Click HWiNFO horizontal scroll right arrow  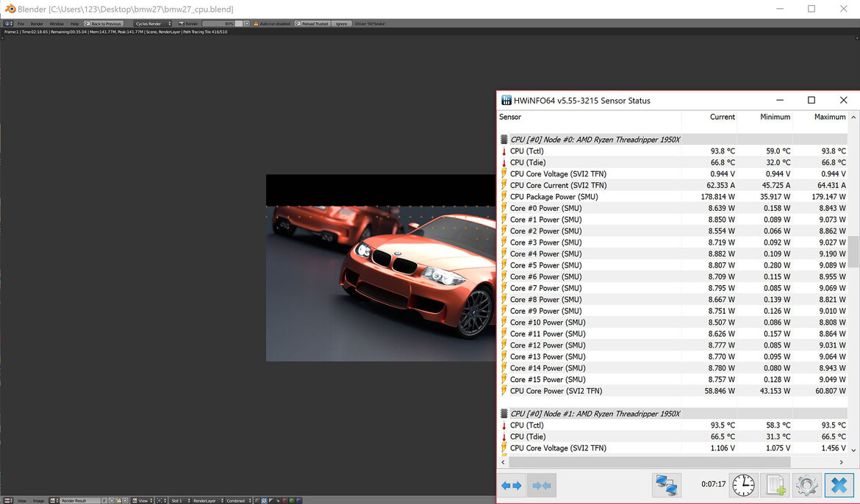point(842,462)
